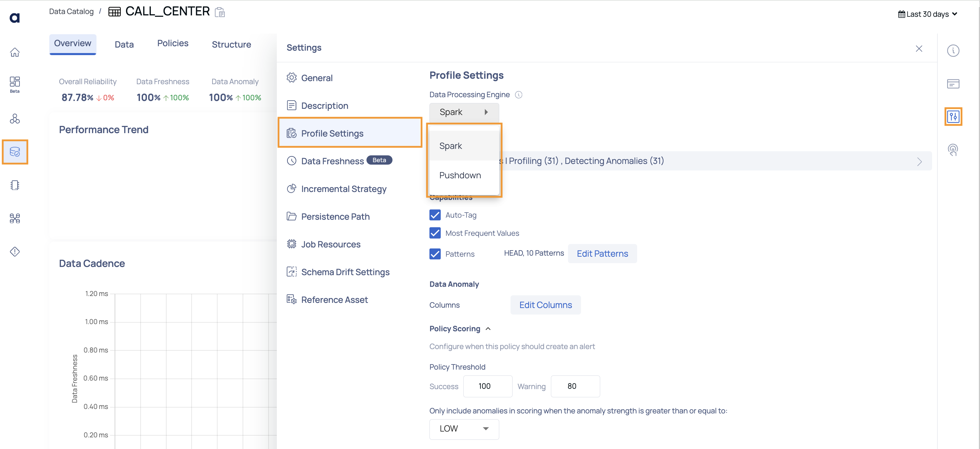Open Data Freshness Beta settings
The height and width of the screenshot is (449, 980).
349,161
